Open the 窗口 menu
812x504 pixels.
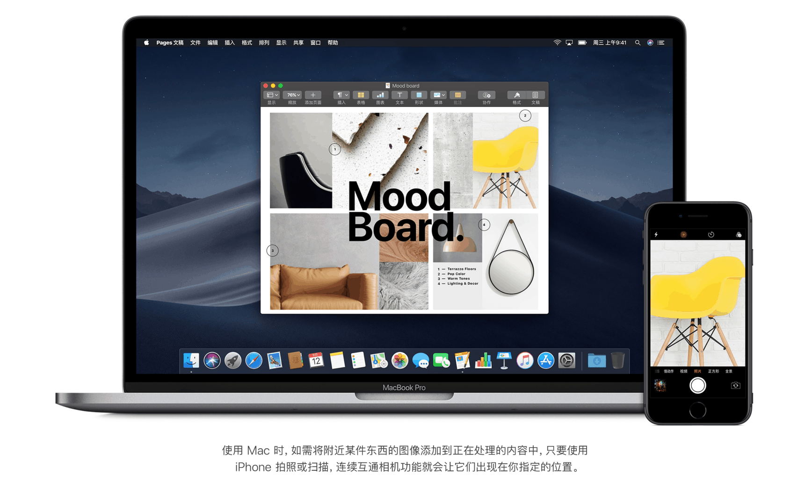(316, 43)
